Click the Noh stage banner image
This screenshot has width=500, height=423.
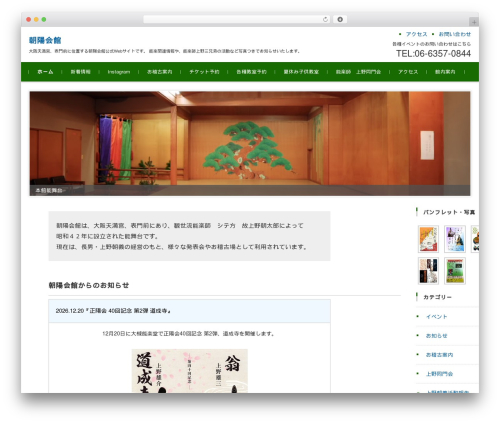[250, 143]
